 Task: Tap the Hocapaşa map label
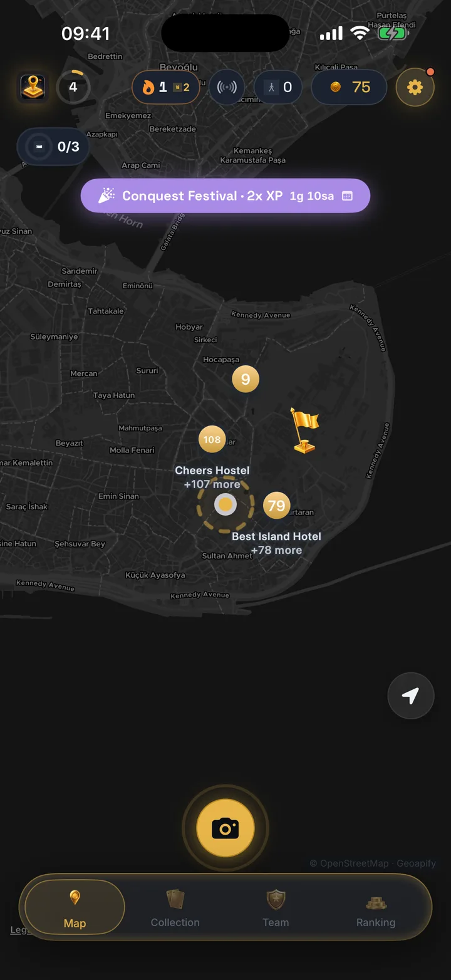click(x=221, y=360)
